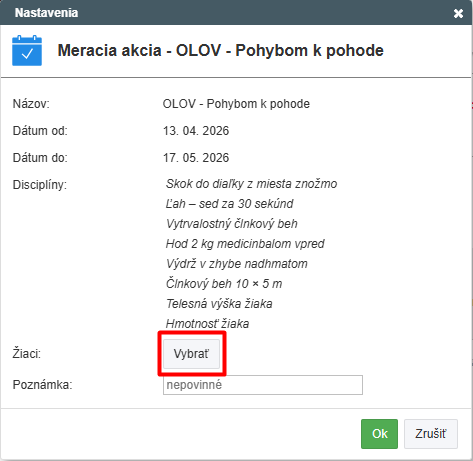The width and height of the screenshot is (473, 461).
Task: Focus the Poznámka optional note field
Action: [263, 385]
